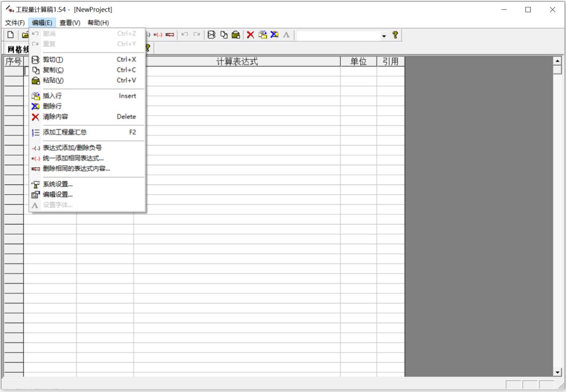Click the delete same expression toolbar icon
566x392 pixels.
point(170,35)
